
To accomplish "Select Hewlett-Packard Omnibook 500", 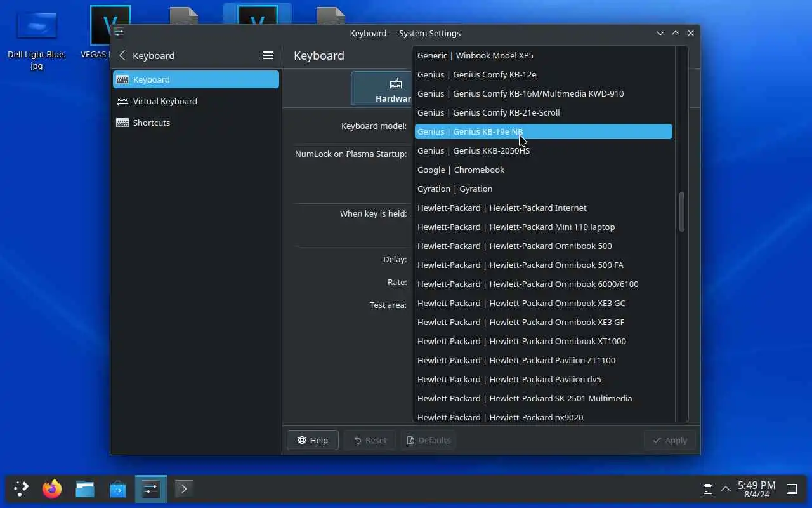I will click(x=544, y=246).
